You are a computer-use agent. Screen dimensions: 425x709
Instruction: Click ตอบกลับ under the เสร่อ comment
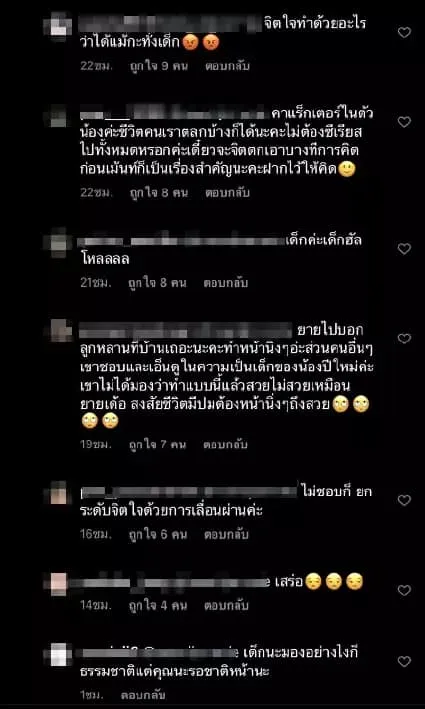[x=226, y=605]
